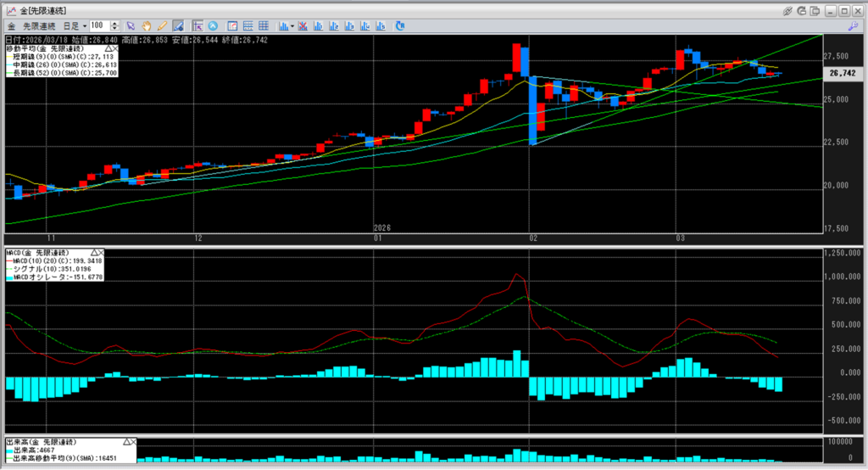
Task: Close the 移動平均 moving average legend
Action: (114, 50)
